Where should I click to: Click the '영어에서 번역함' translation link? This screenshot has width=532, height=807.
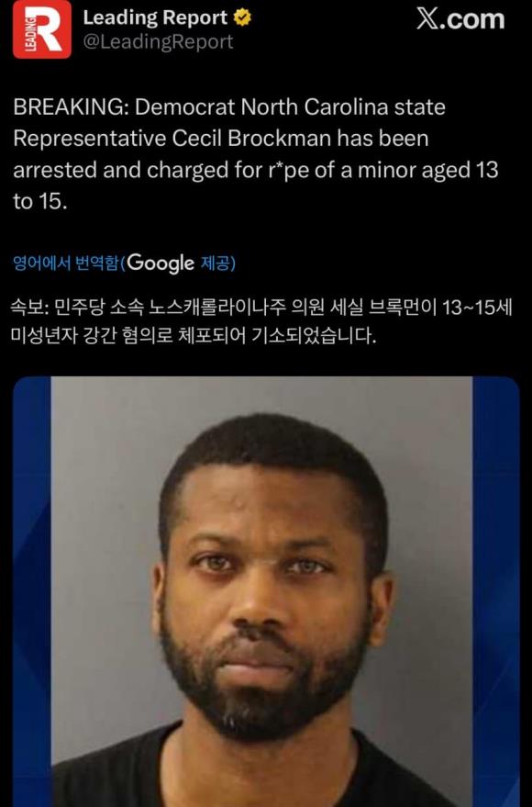click(x=65, y=263)
